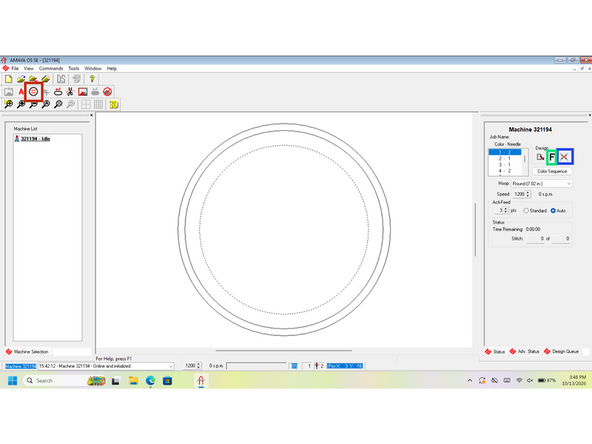The image size is (592, 444).
Task: Open the View menu
Action: pyautogui.click(x=29, y=68)
